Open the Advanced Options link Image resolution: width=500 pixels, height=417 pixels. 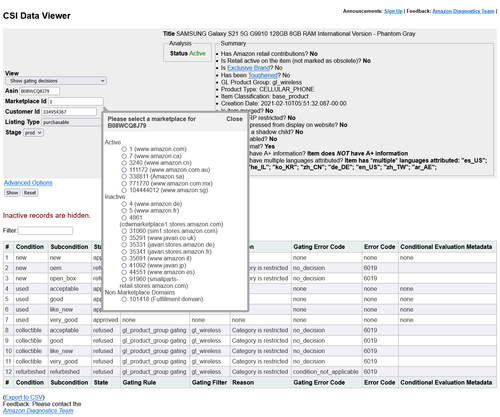point(28,183)
